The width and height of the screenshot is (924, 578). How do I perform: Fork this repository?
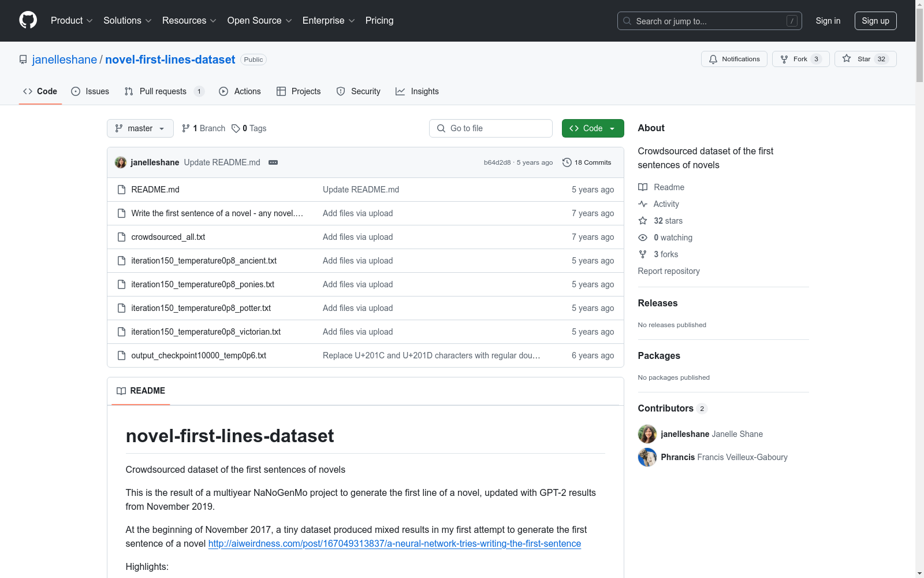point(800,59)
